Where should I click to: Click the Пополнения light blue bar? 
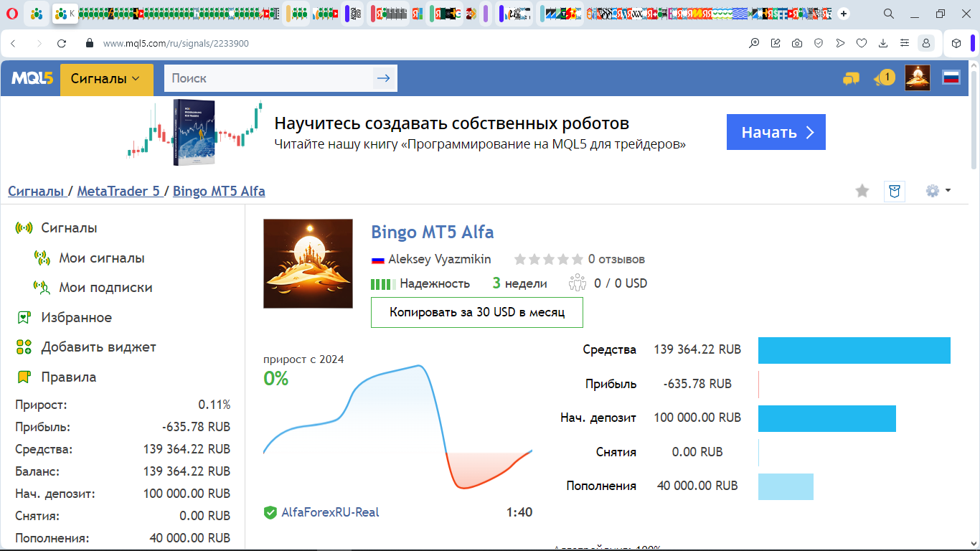(786, 486)
